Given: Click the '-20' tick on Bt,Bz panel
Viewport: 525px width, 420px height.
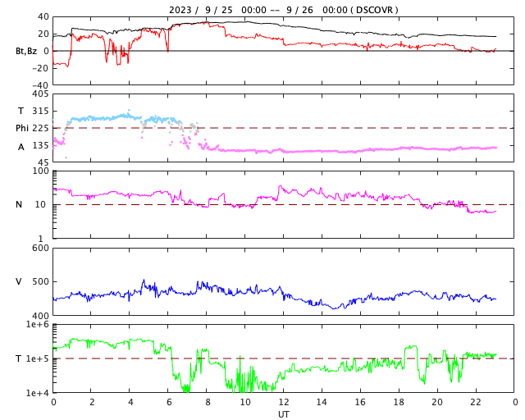Looking at the screenshot, I should (x=40, y=68).
